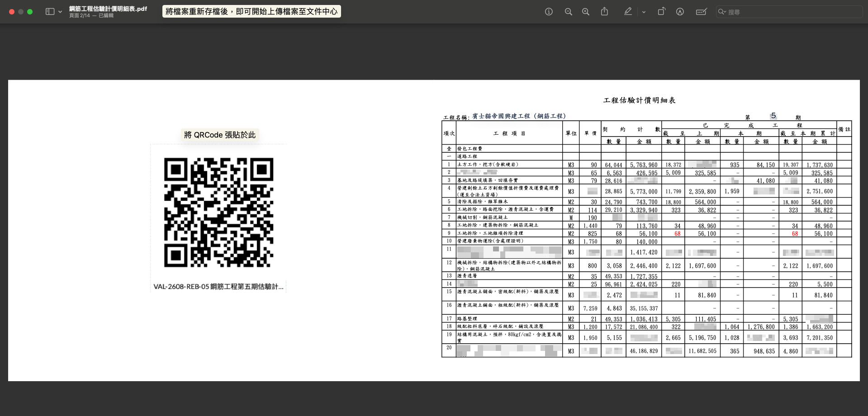Viewport: 868px width, 416px height.
Task: Open the document info inspector
Action: coord(549,12)
